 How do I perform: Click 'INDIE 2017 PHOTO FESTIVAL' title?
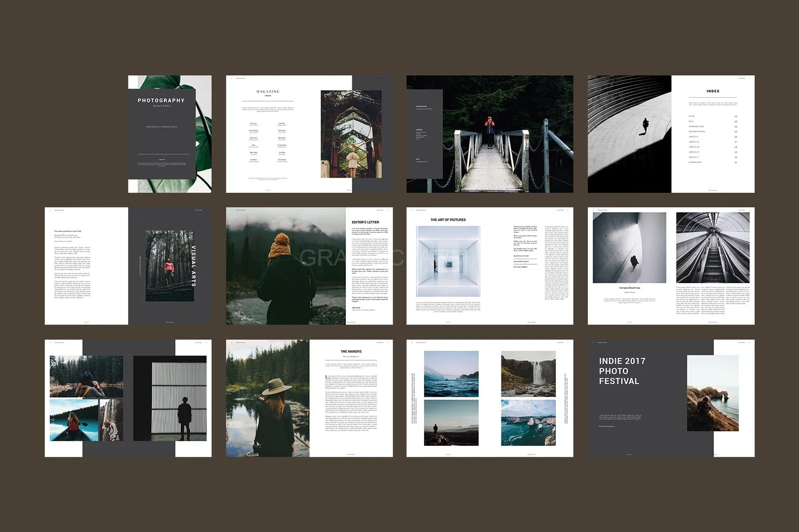pyautogui.click(x=622, y=371)
